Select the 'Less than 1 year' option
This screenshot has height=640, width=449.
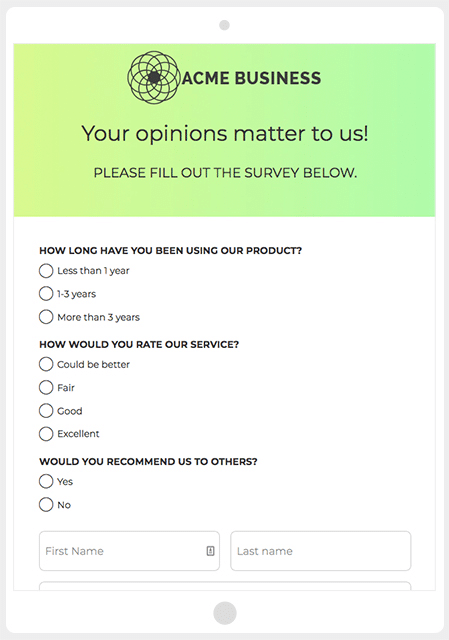point(46,271)
